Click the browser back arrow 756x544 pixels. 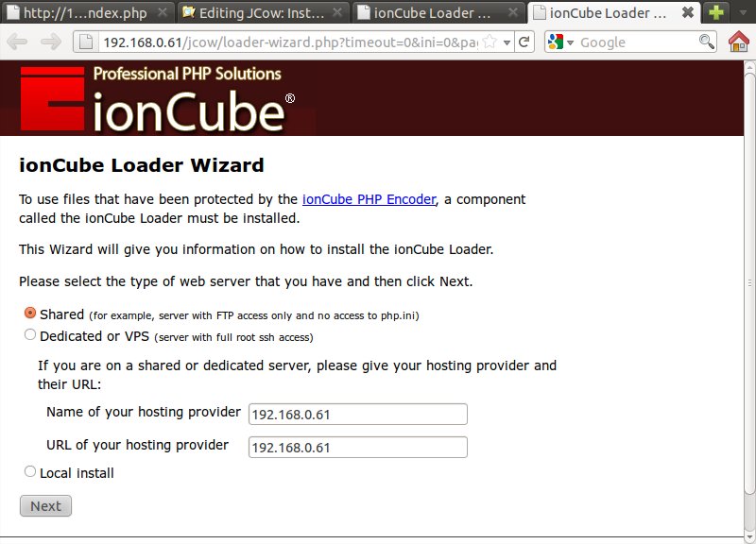click(17, 42)
